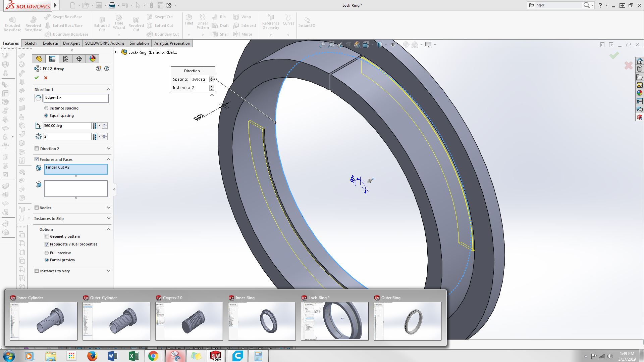
Task: Enable the Geometry pattern option
Action: point(47,236)
